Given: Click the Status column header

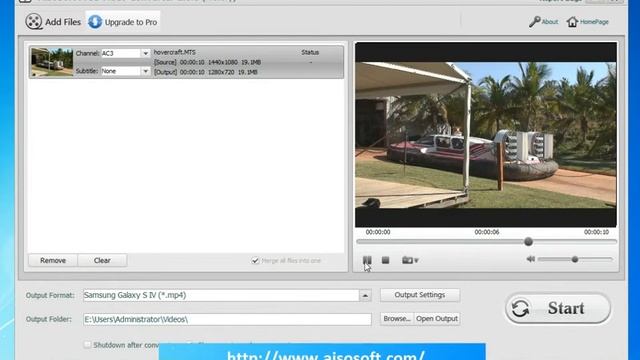Looking at the screenshot, I should (310, 52).
